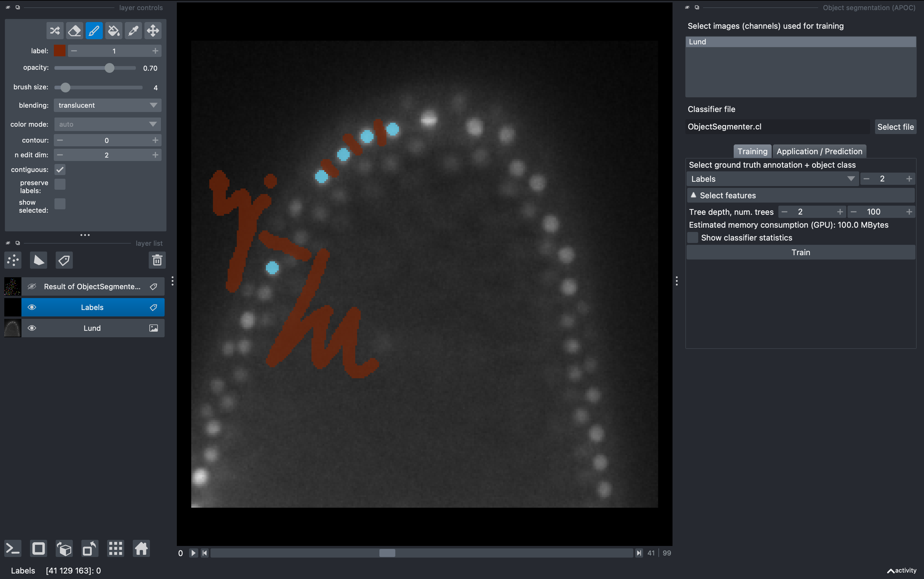924x579 pixels.
Task: Reset view with the home icon
Action: click(x=141, y=549)
